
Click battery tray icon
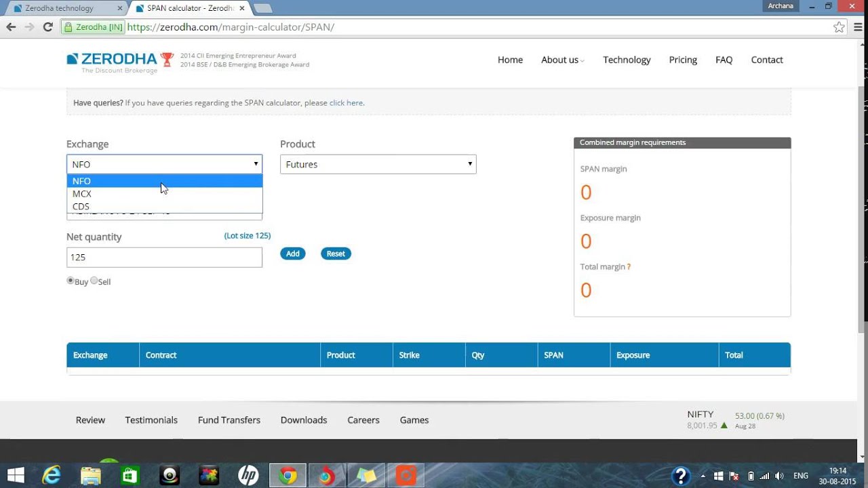(751, 476)
